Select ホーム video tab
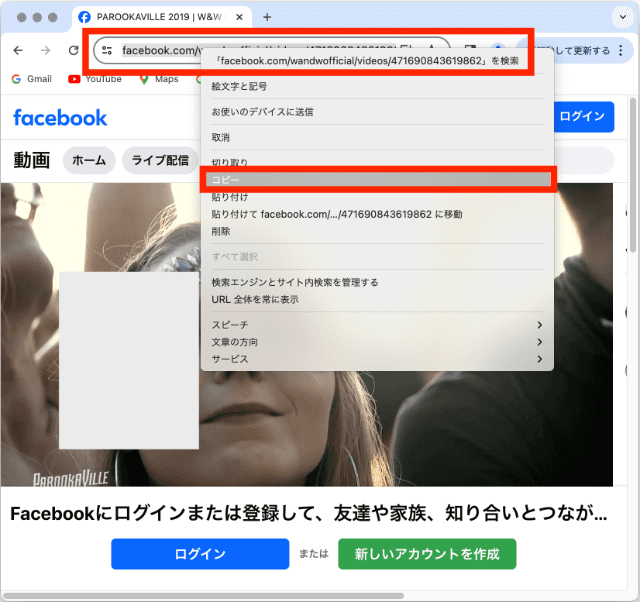The width and height of the screenshot is (640, 602). (x=89, y=160)
